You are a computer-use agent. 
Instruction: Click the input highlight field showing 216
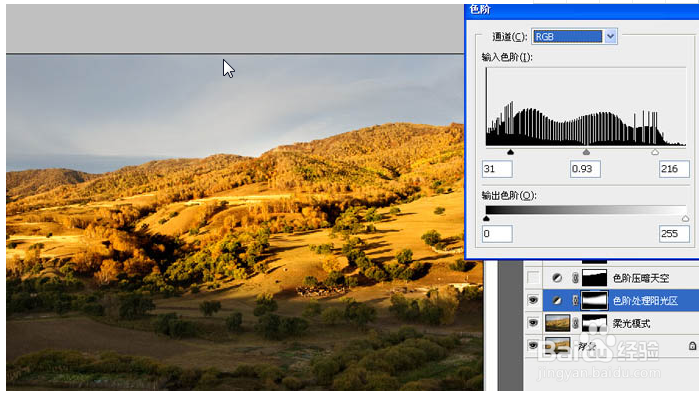click(x=674, y=169)
